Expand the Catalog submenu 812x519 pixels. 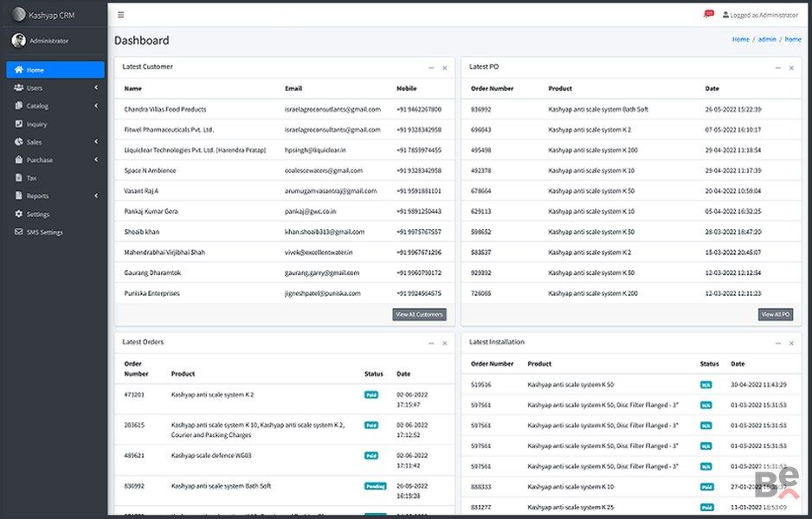[96, 106]
